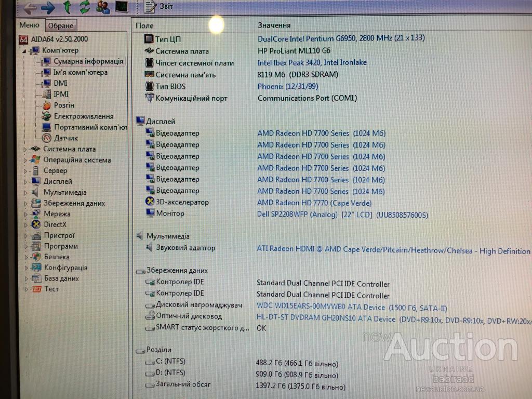Image resolution: width=532 pixels, height=399 pixels.
Task: Click the Up arrow toolbar icon
Action: [67, 7]
